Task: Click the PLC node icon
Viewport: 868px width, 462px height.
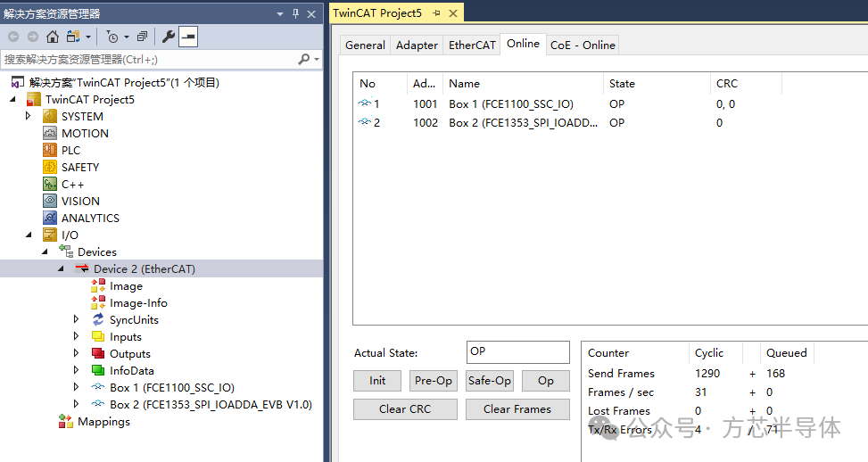Action: [50, 150]
